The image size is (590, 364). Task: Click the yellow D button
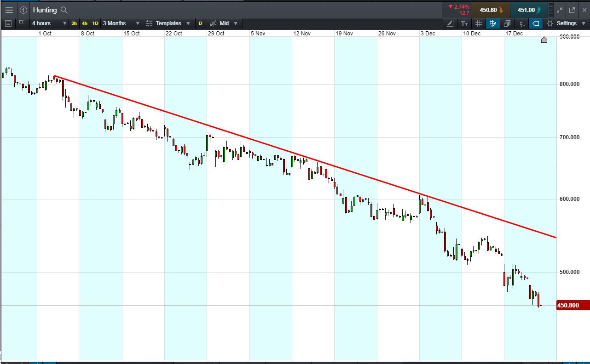[x=200, y=23]
